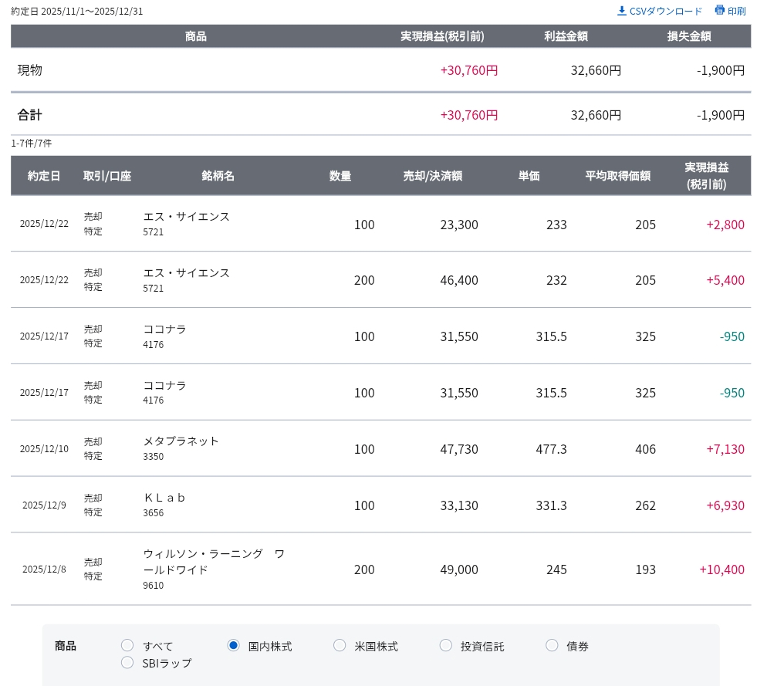Click the メタプラネット stock name
The image size is (784, 686).
point(181,441)
